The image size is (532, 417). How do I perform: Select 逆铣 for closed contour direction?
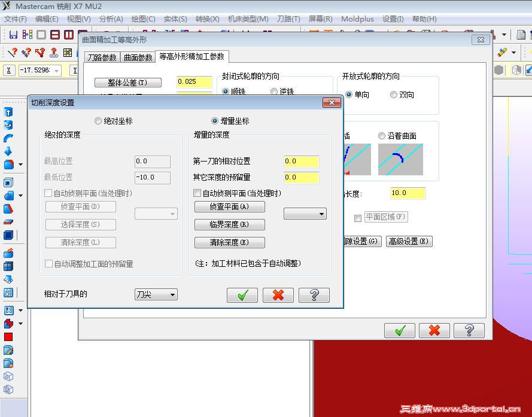click(274, 92)
